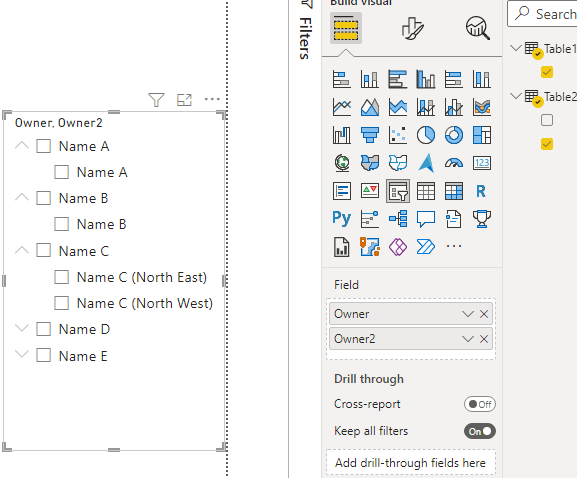Collapse the Name B group

[x=22, y=197]
